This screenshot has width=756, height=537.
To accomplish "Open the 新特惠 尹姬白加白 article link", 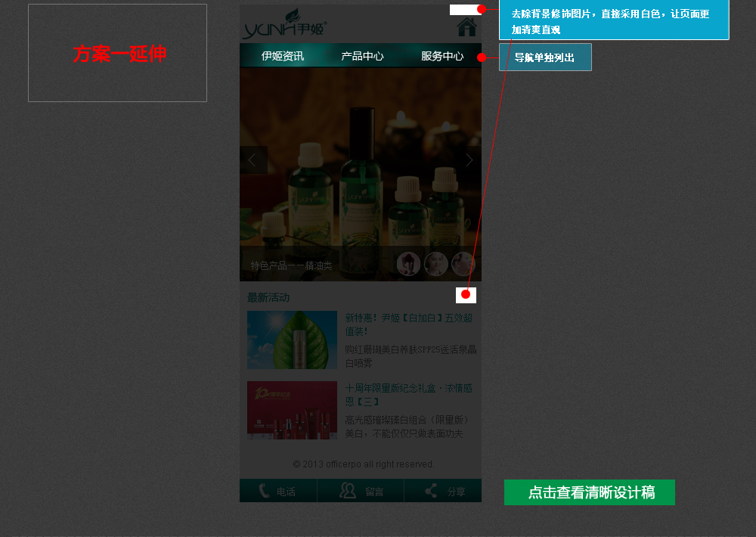I will point(409,324).
